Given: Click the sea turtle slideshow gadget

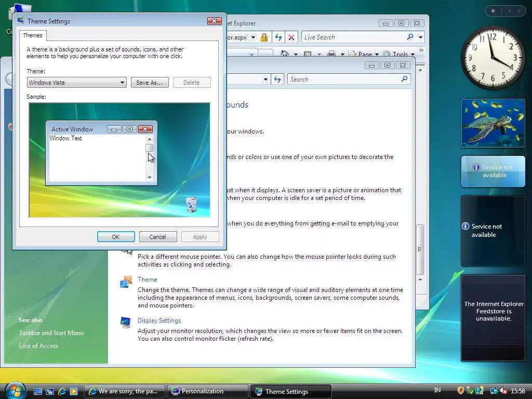Looking at the screenshot, I should pos(493,123).
